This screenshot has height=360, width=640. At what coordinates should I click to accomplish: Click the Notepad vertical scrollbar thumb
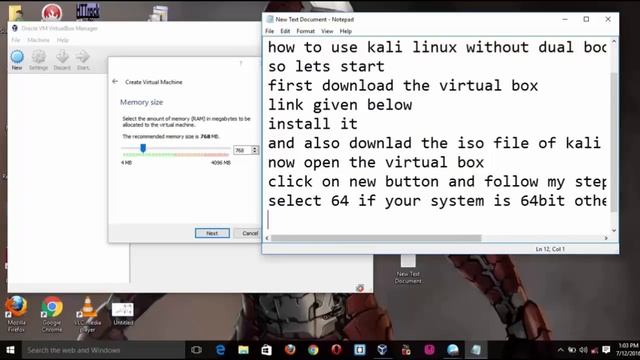click(x=613, y=142)
